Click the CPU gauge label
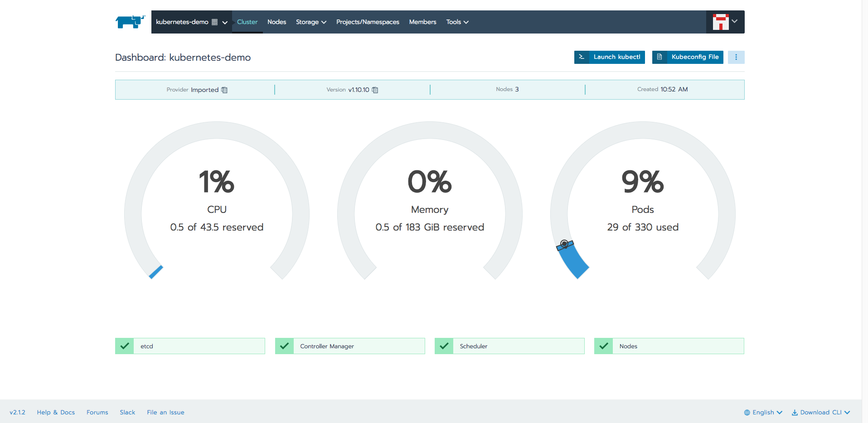 [x=217, y=209]
